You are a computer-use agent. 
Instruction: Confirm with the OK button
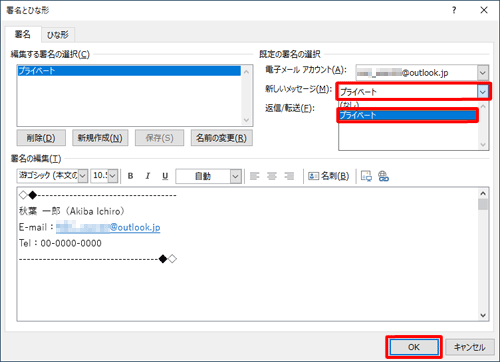pos(414,347)
